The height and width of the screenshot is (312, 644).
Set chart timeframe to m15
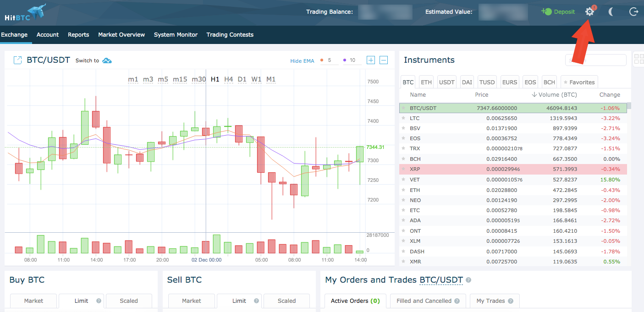coord(180,79)
